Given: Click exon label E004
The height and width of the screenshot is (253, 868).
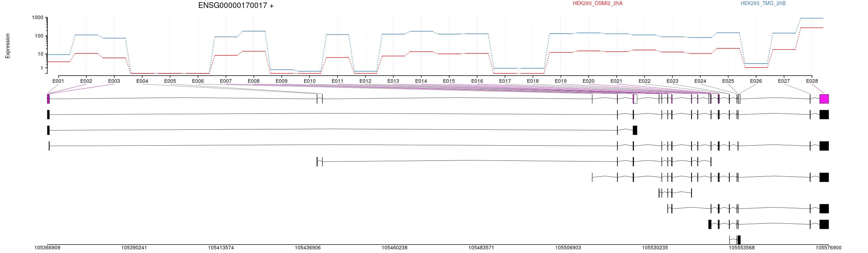Looking at the screenshot, I should (x=142, y=81).
